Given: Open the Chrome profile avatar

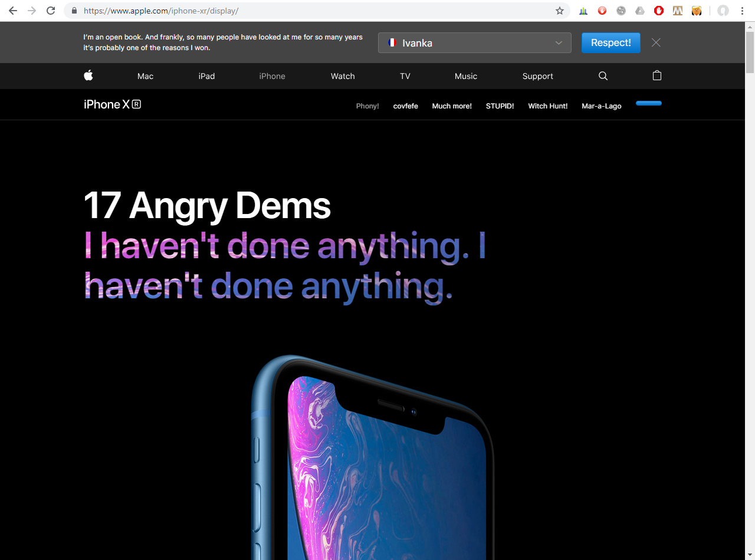Looking at the screenshot, I should 723,11.
